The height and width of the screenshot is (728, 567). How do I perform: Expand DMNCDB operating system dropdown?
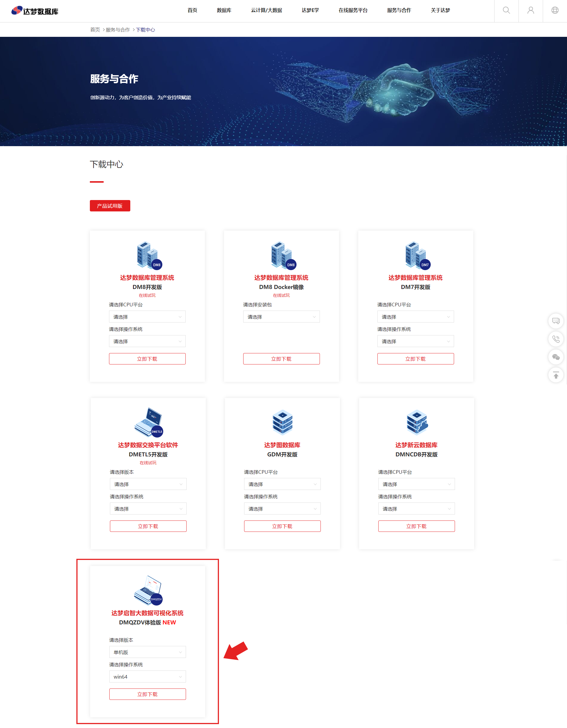pyautogui.click(x=416, y=509)
